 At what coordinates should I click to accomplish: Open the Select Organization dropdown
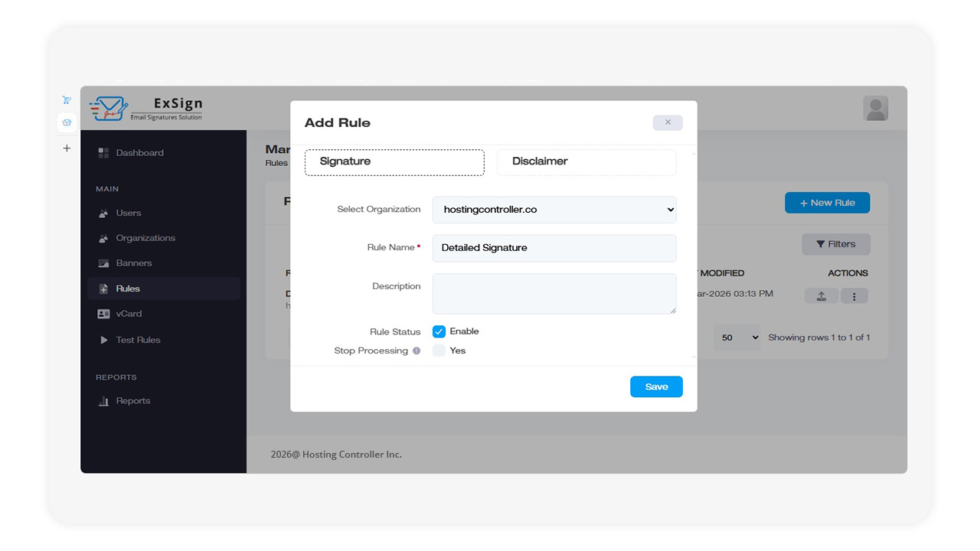pyautogui.click(x=554, y=210)
